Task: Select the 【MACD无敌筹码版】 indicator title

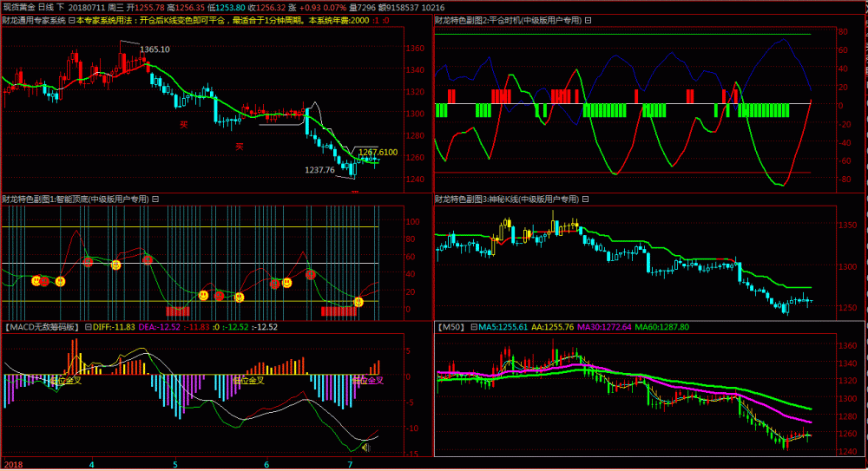Action: click(42, 327)
